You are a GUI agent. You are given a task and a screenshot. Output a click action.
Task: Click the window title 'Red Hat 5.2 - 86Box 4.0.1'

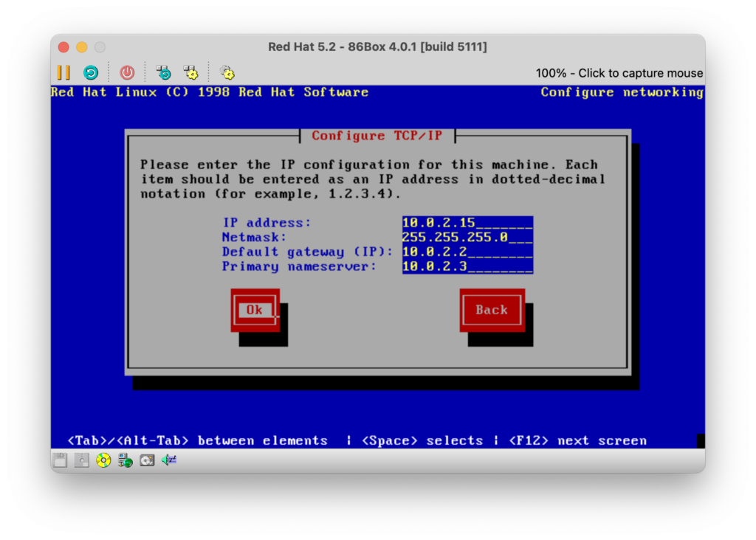tap(377, 46)
